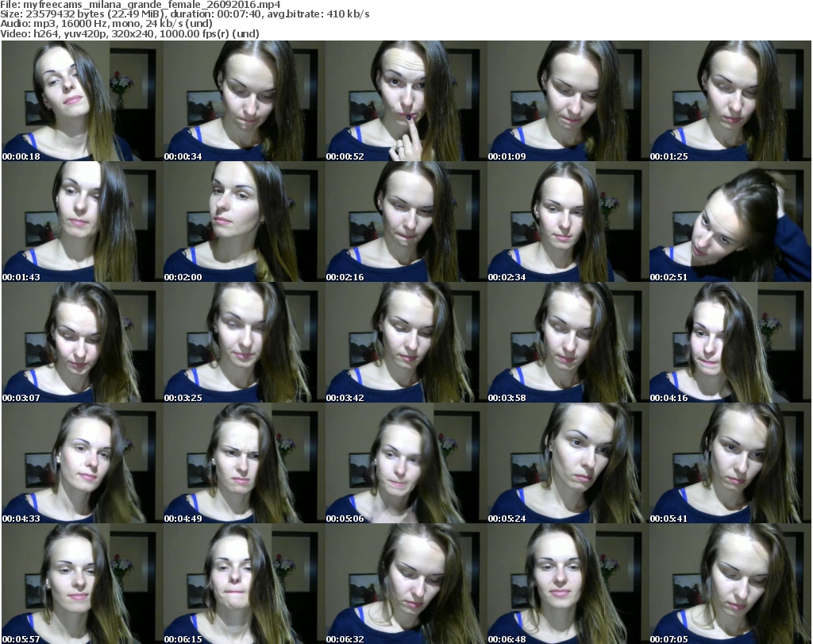Select the thumbnail timestamped 00:02:16
This screenshot has height=644, width=813.
[406, 222]
